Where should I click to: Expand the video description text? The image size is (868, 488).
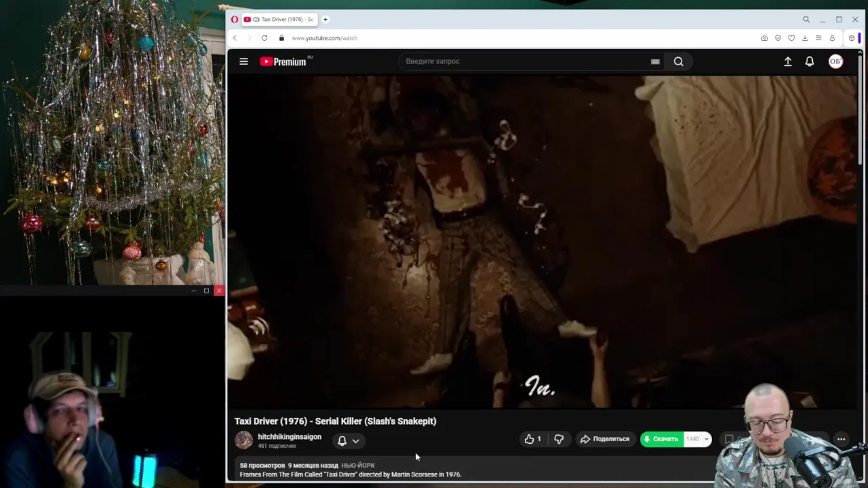coord(351,474)
